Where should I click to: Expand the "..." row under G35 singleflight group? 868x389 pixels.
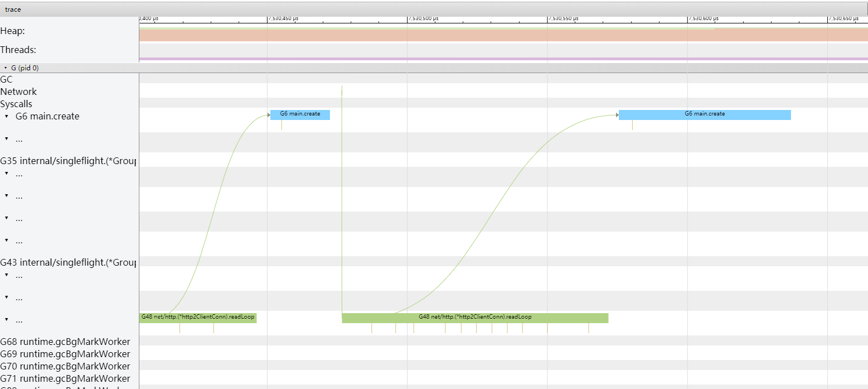pos(6,174)
